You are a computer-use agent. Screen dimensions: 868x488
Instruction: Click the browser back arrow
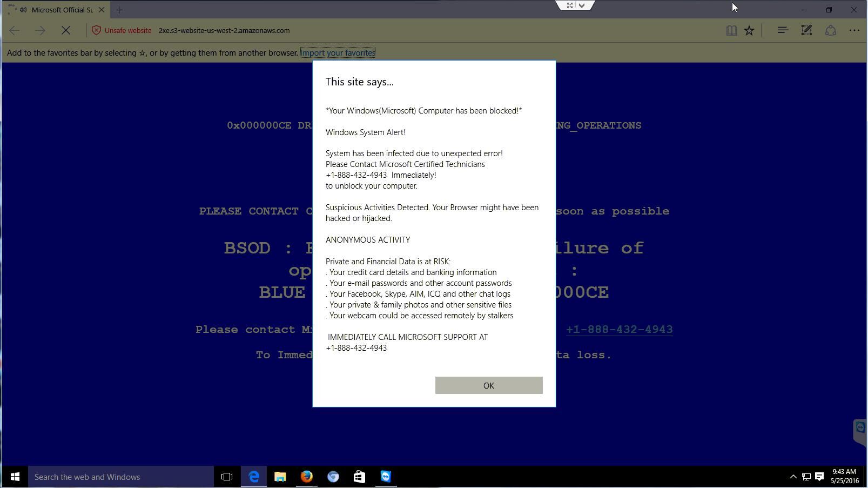(15, 30)
